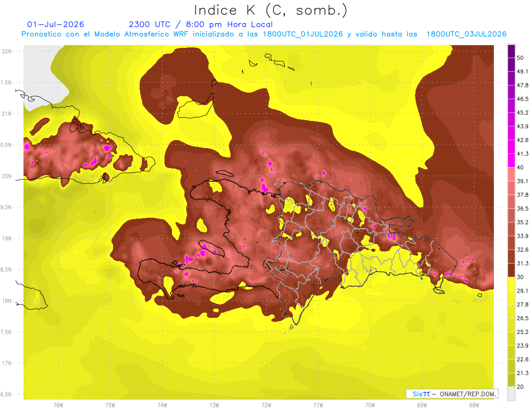
Task: Click the latitude label "18N"
Action: (x=6, y=301)
